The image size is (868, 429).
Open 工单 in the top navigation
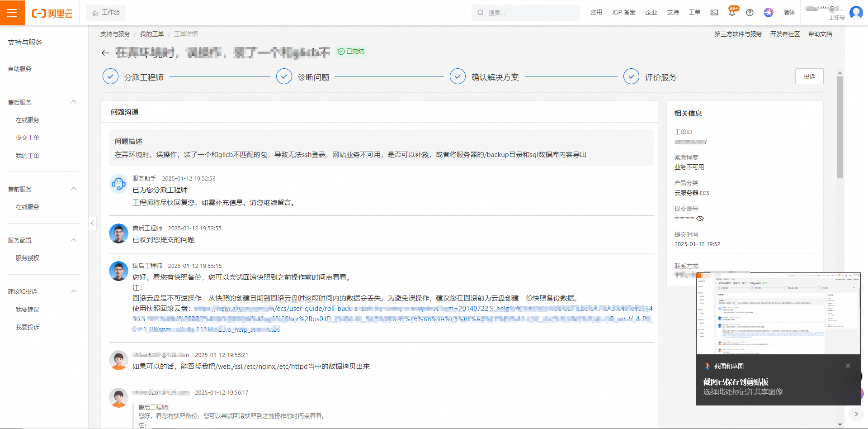pos(694,12)
